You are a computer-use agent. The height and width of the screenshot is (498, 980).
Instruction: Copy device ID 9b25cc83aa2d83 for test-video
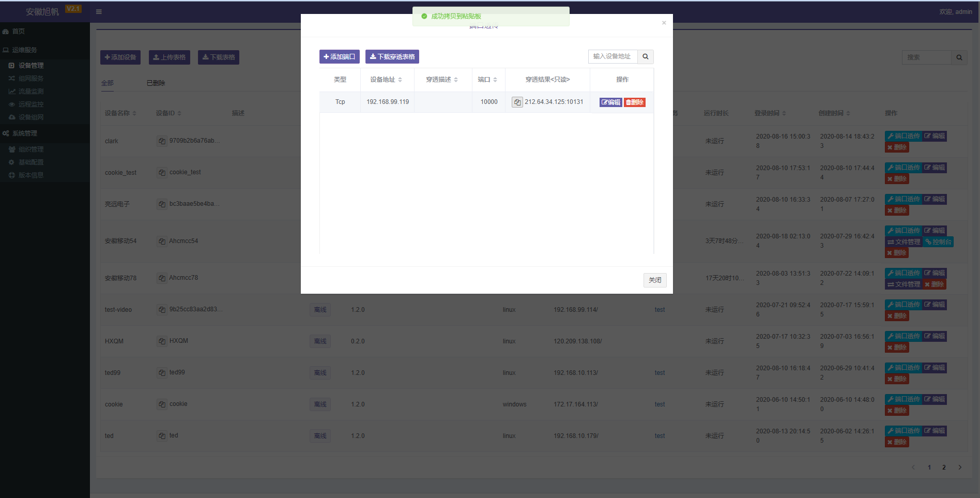click(x=162, y=309)
